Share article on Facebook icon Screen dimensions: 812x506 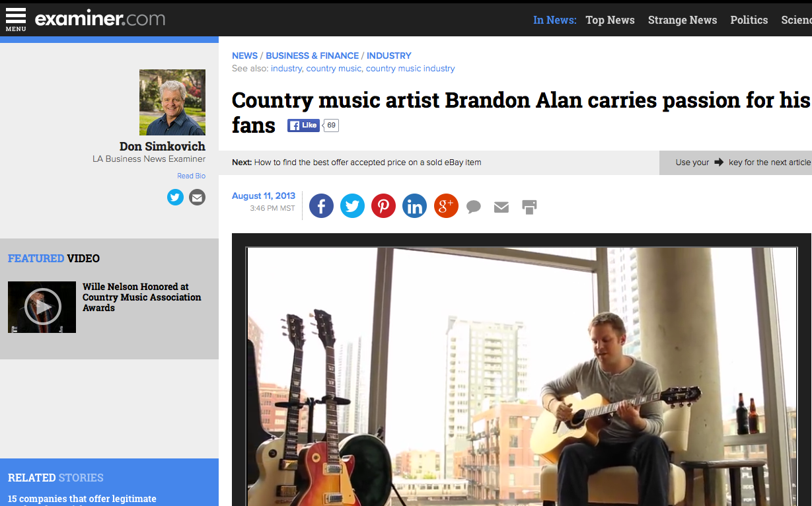(321, 206)
